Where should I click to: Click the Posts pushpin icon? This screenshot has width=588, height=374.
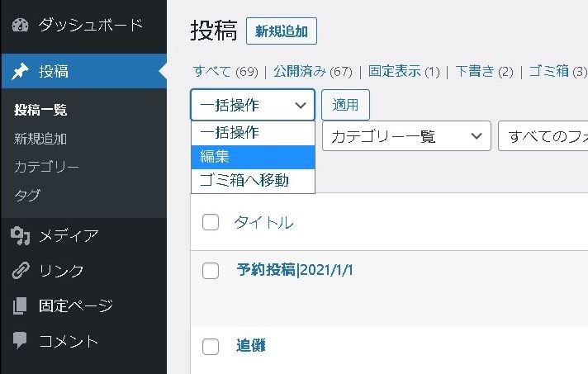(21, 72)
